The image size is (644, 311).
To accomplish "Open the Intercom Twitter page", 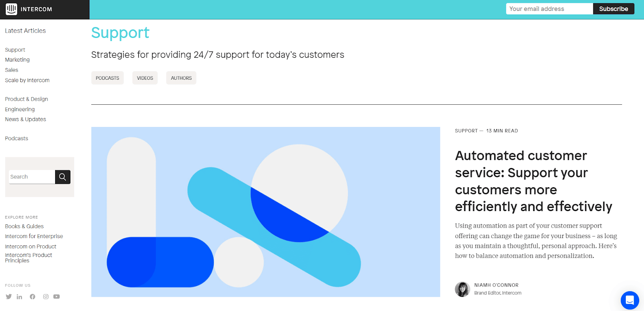I will click(x=8, y=296).
